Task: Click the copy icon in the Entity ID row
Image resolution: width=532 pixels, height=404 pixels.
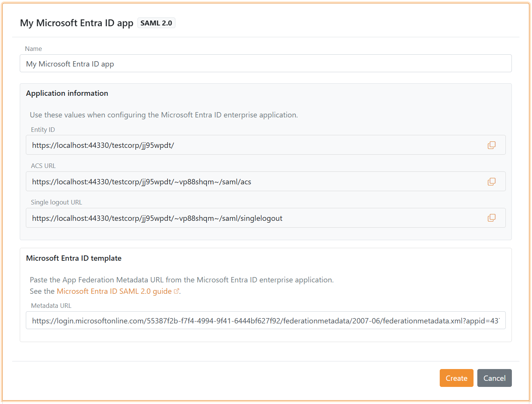Action: coord(491,145)
